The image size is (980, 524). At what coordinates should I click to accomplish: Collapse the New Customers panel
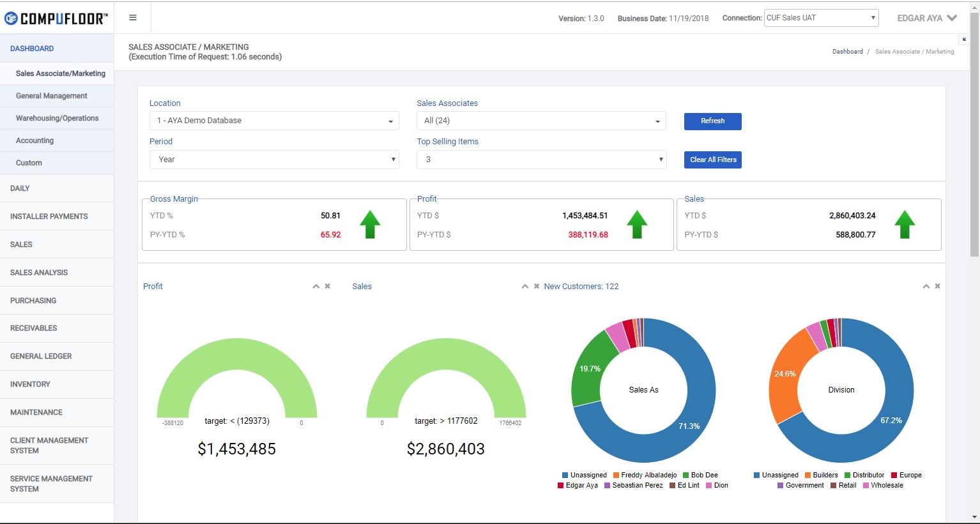click(926, 287)
